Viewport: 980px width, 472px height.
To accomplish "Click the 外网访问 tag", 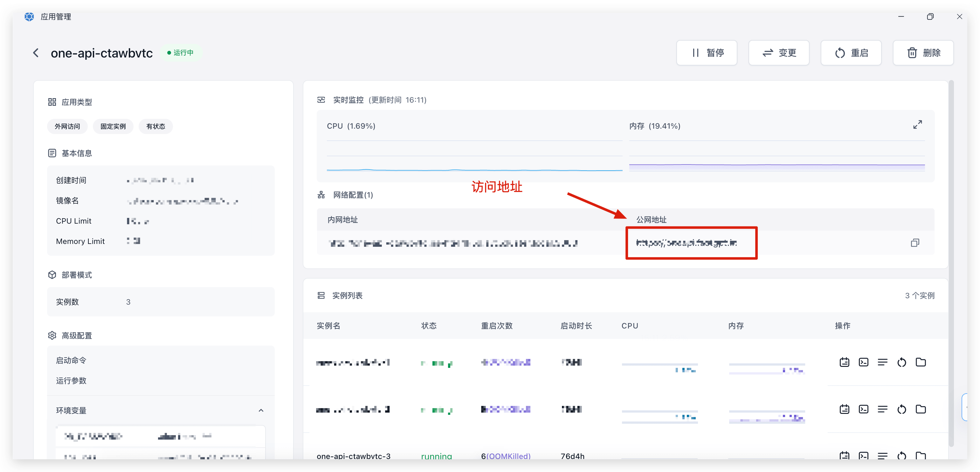I will (x=67, y=126).
